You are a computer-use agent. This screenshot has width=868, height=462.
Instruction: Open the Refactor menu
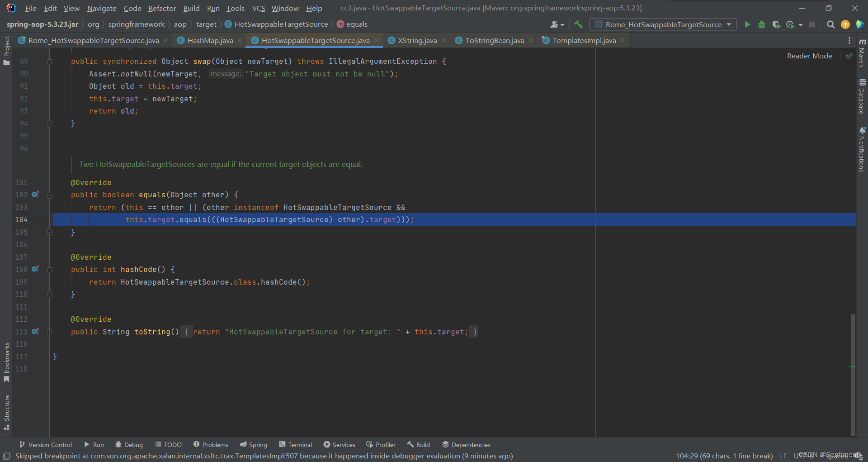pos(162,8)
